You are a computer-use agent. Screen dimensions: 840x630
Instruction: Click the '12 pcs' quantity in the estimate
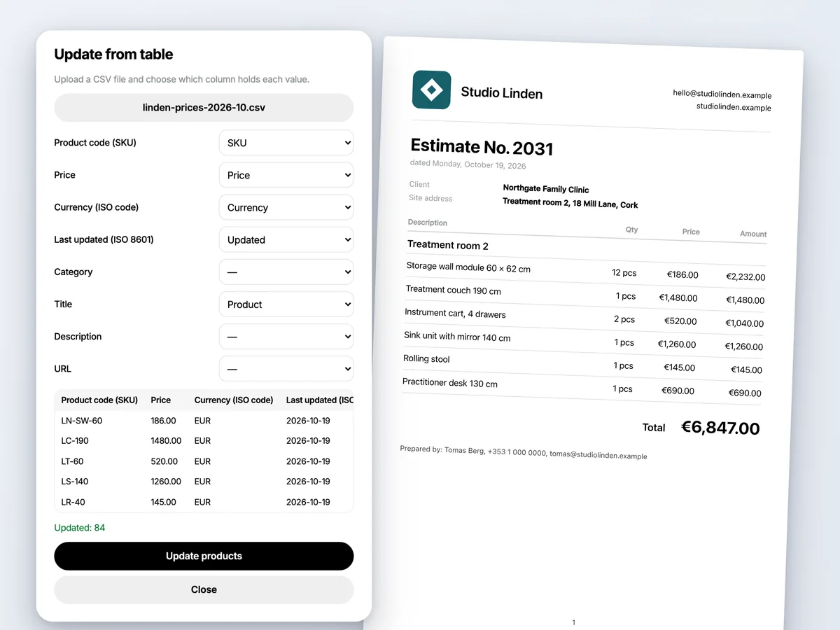click(624, 273)
